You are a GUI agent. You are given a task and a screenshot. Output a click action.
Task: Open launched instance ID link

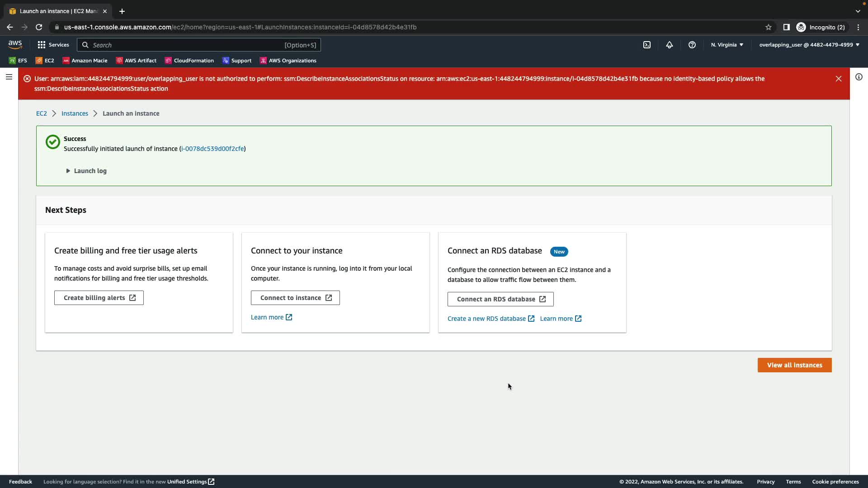point(212,149)
